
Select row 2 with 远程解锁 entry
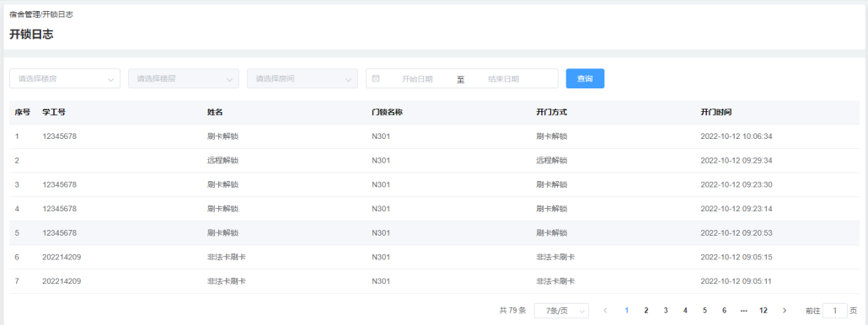pos(434,160)
